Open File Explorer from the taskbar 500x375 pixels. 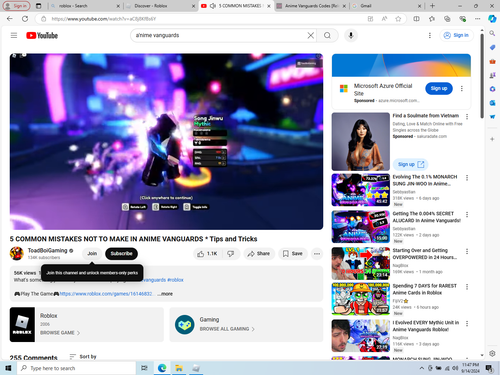coord(179,368)
